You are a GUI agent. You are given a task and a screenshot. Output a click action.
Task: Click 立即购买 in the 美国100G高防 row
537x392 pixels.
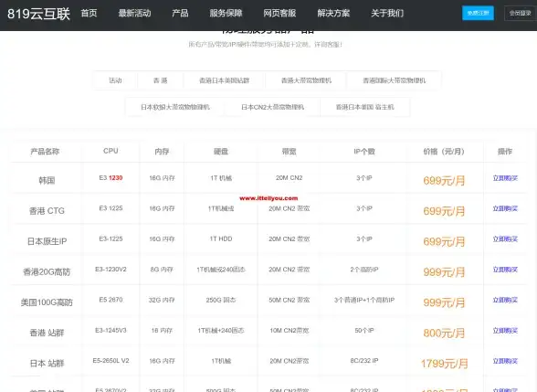pos(505,300)
